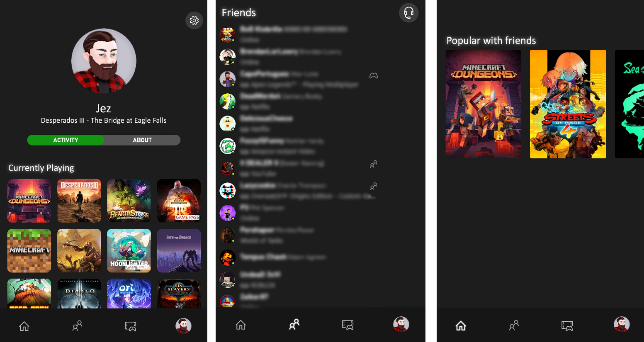Open chat/library icon on profile screen navbar

coord(130,326)
